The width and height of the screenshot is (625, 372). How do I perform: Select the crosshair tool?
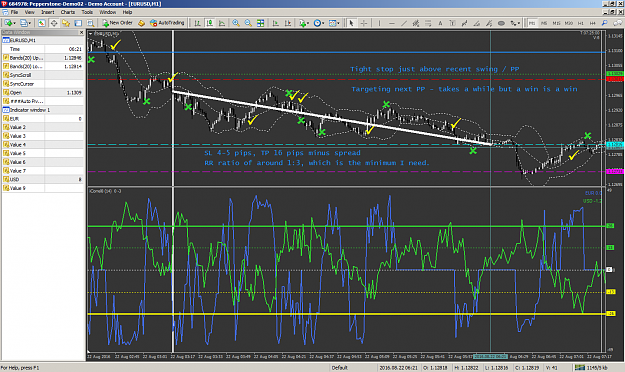click(x=364, y=23)
